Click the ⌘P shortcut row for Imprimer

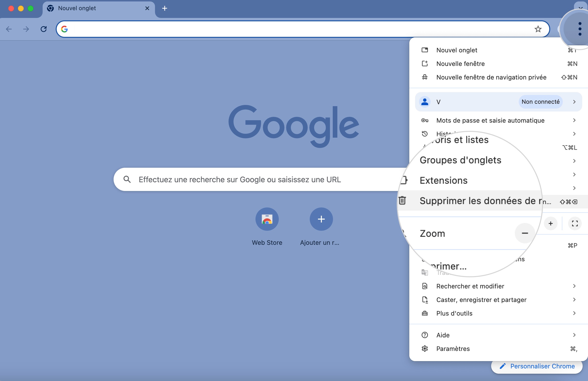point(572,246)
